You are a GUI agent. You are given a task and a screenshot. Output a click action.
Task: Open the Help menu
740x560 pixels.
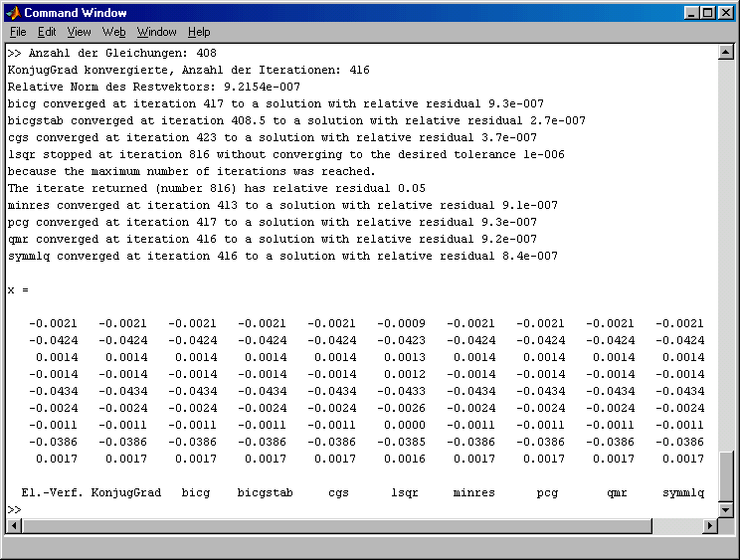(x=199, y=32)
